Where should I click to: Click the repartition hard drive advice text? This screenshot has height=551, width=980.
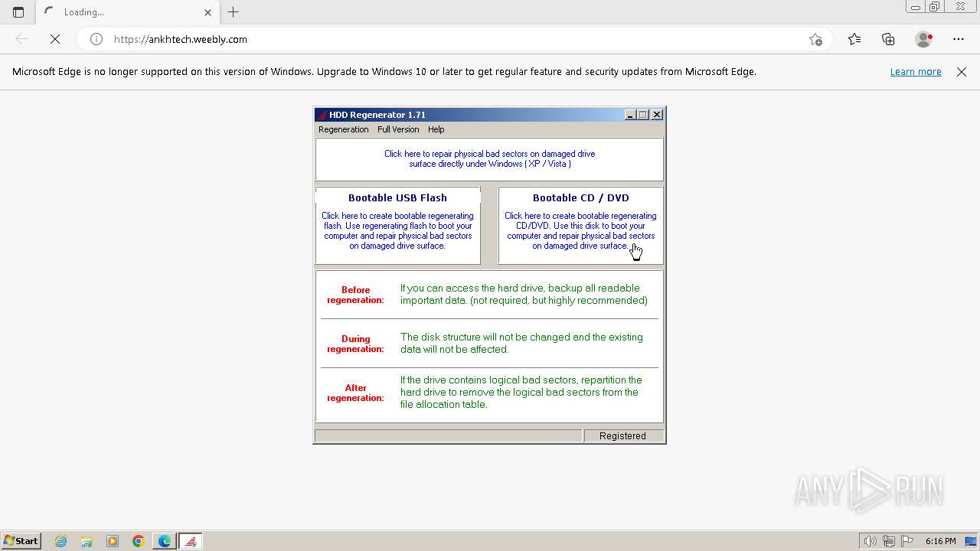521,392
